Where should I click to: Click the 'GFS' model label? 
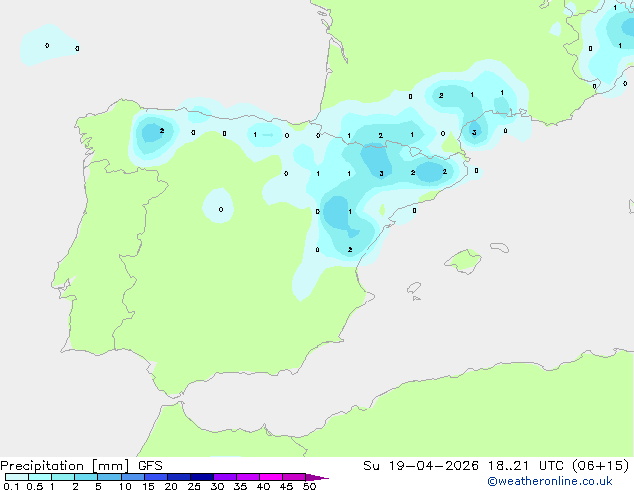click(150, 466)
